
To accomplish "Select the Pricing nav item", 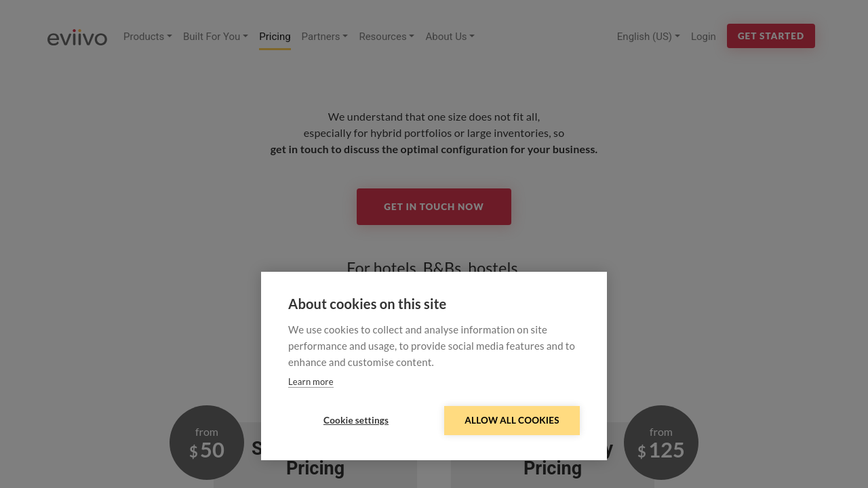I will click(275, 37).
